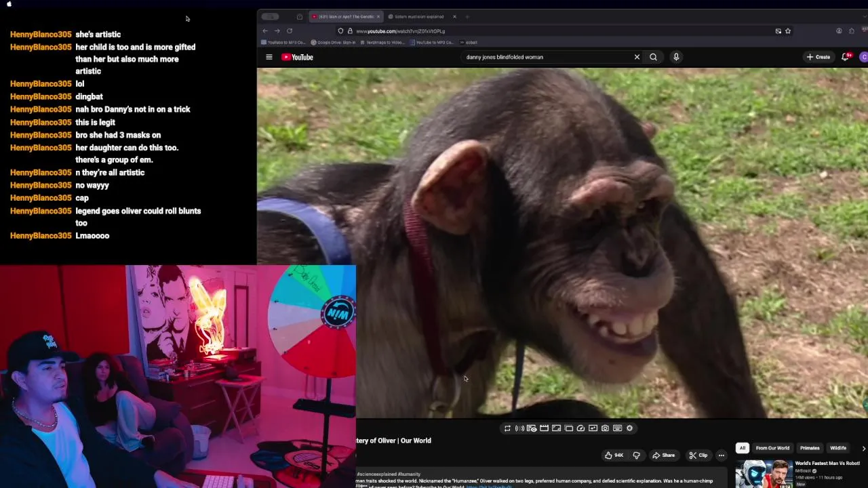Click the browser URL address bar
Screen dimensions: 868x488
563,30
